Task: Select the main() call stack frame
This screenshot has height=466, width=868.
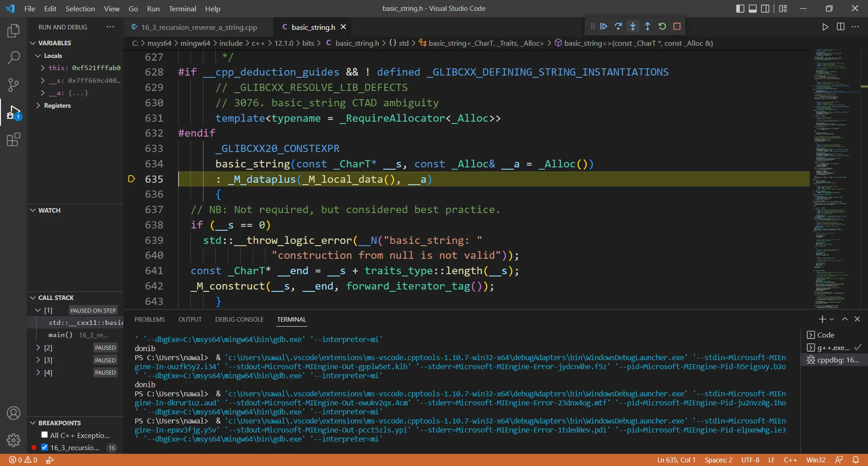Action: tap(61, 335)
